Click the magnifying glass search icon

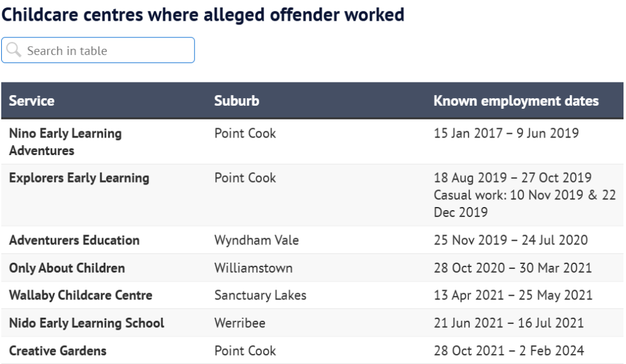point(14,50)
